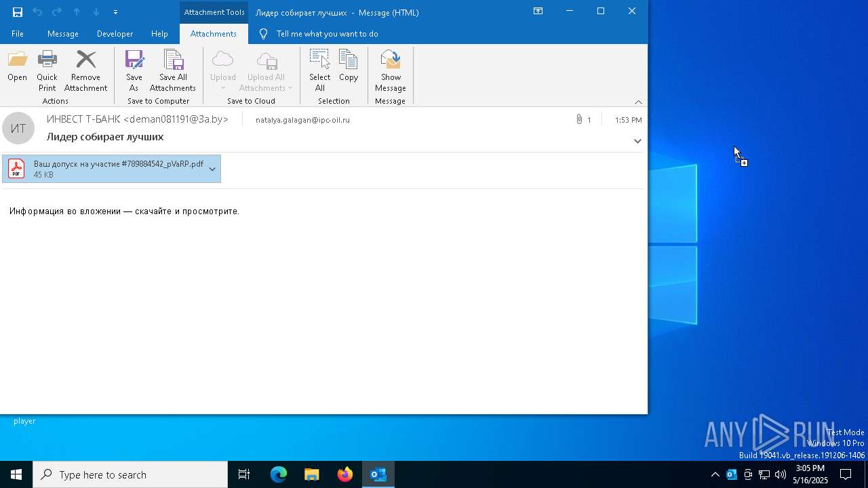868x488 pixels.
Task: Click the Redo arrow in quick access toolbar
Action: point(57,12)
